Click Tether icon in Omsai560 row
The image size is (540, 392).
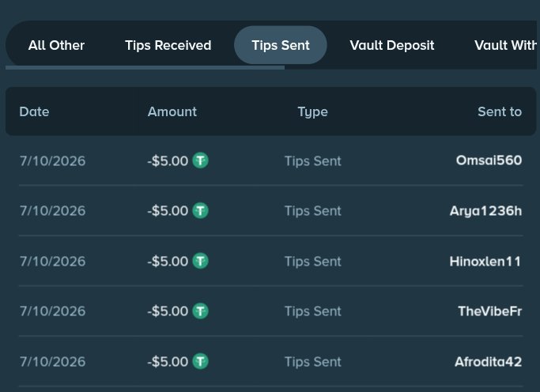click(200, 160)
